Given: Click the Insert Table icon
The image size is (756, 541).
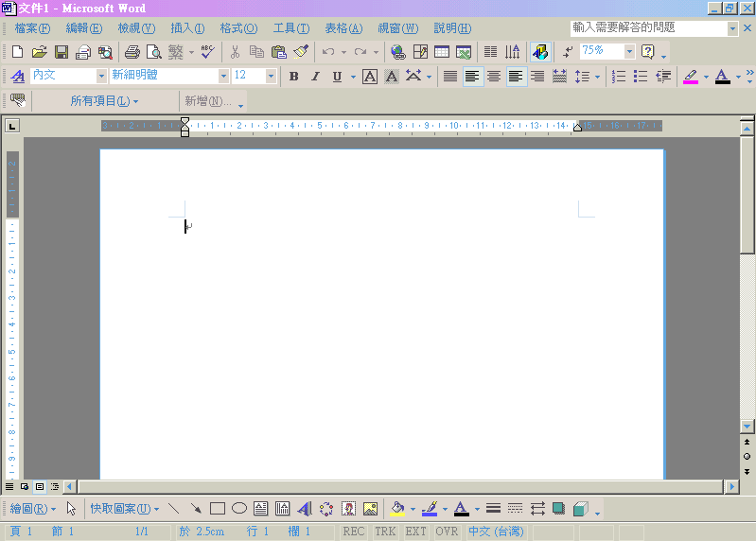Looking at the screenshot, I should [x=442, y=52].
